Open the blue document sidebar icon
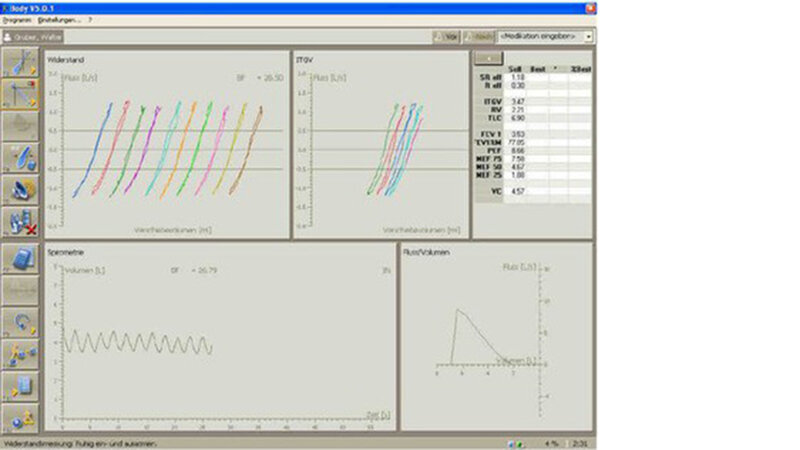 coord(21,385)
